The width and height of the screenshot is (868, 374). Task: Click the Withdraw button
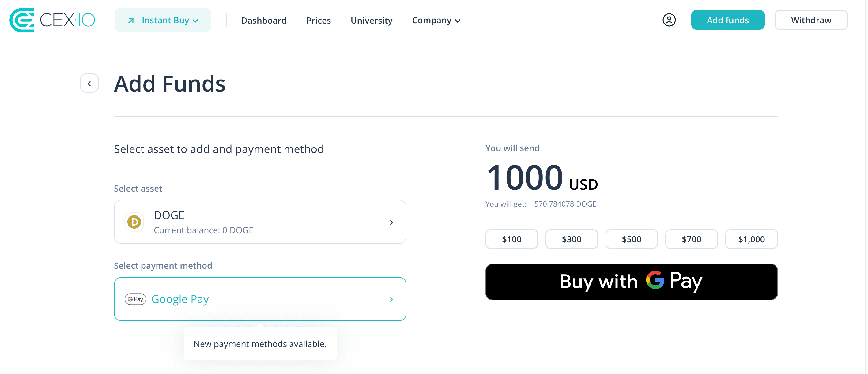pos(811,20)
